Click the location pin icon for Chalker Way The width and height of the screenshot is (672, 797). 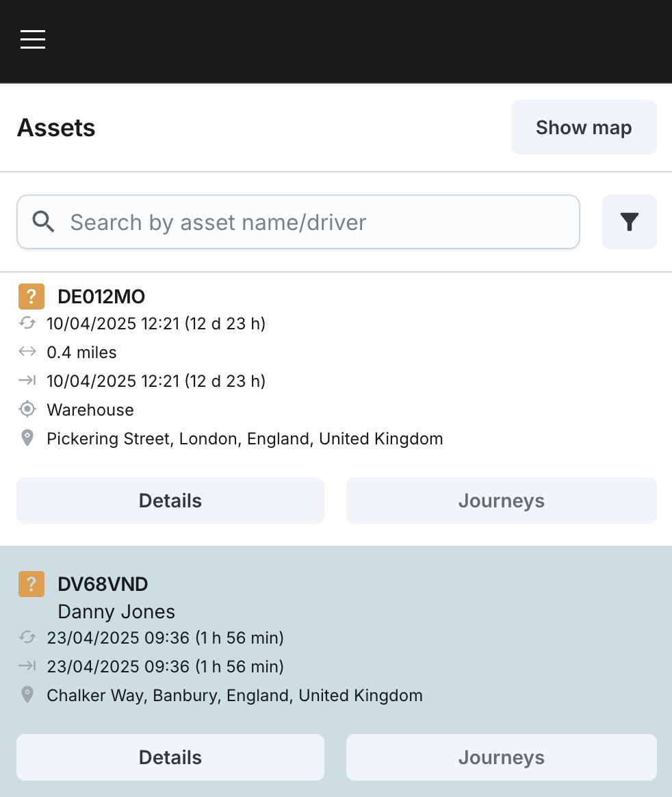coord(27,695)
